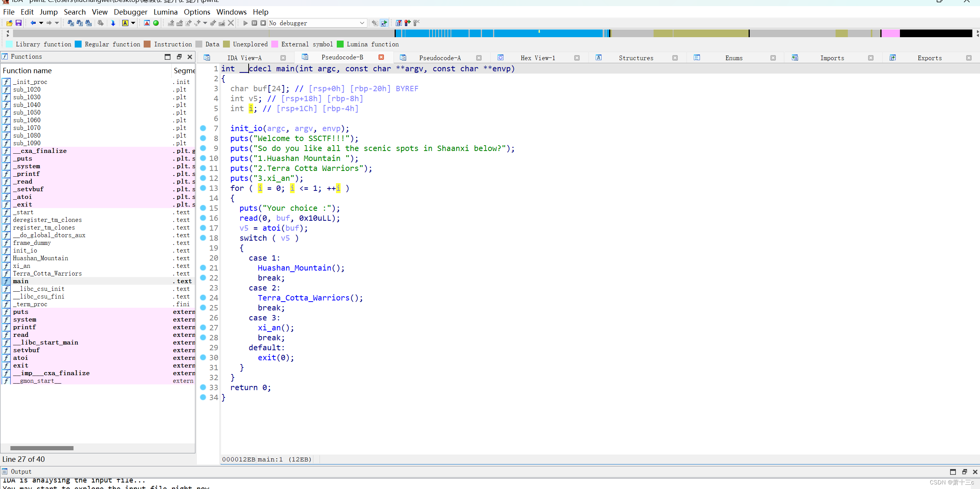Click the start process play icon
This screenshot has width=980, height=489.
(246, 23)
